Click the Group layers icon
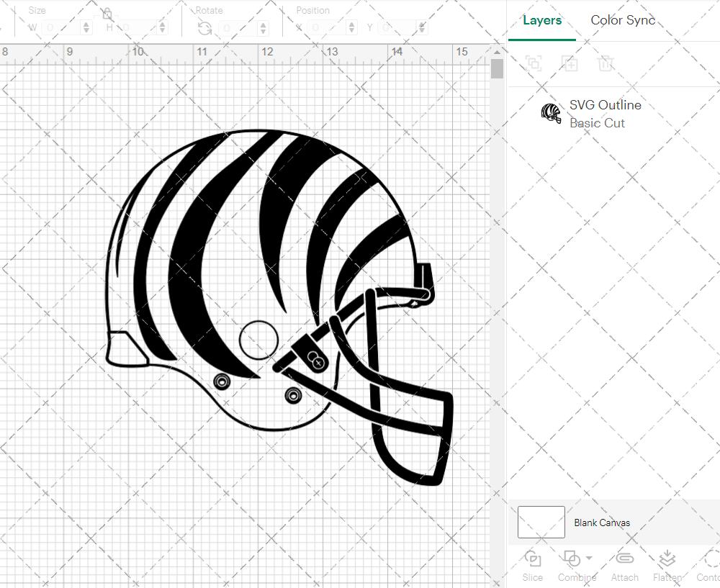Screen dimensions: 720x588 point(534,63)
